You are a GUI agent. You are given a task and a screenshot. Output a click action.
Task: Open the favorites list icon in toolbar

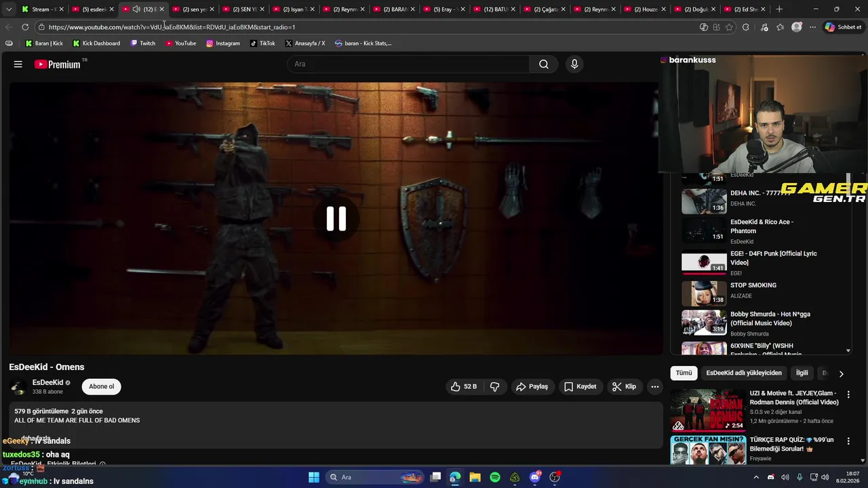780,27
